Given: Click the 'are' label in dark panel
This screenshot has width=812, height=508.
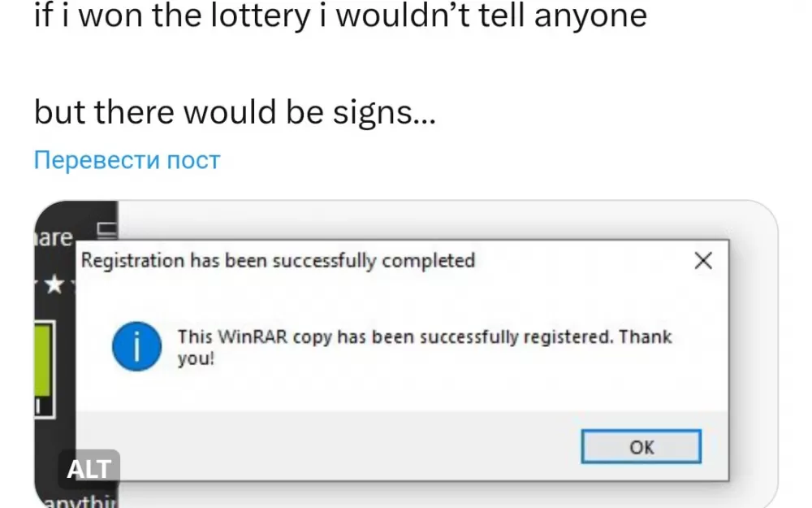Looking at the screenshot, I should [x=54, y=237].
